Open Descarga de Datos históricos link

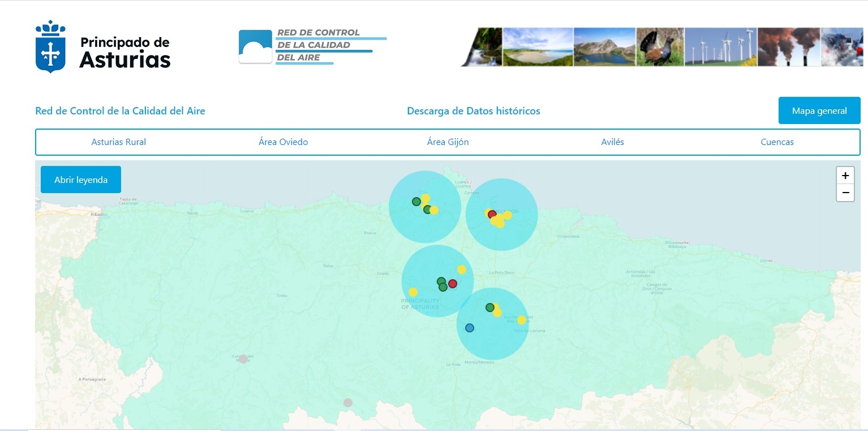pos(473,111)
